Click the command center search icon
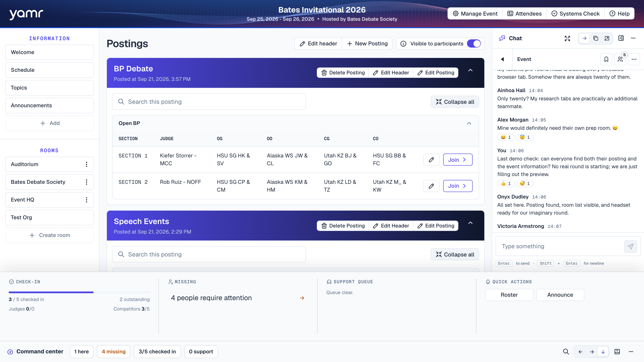The image size is (644, 362). click(566, 352)
